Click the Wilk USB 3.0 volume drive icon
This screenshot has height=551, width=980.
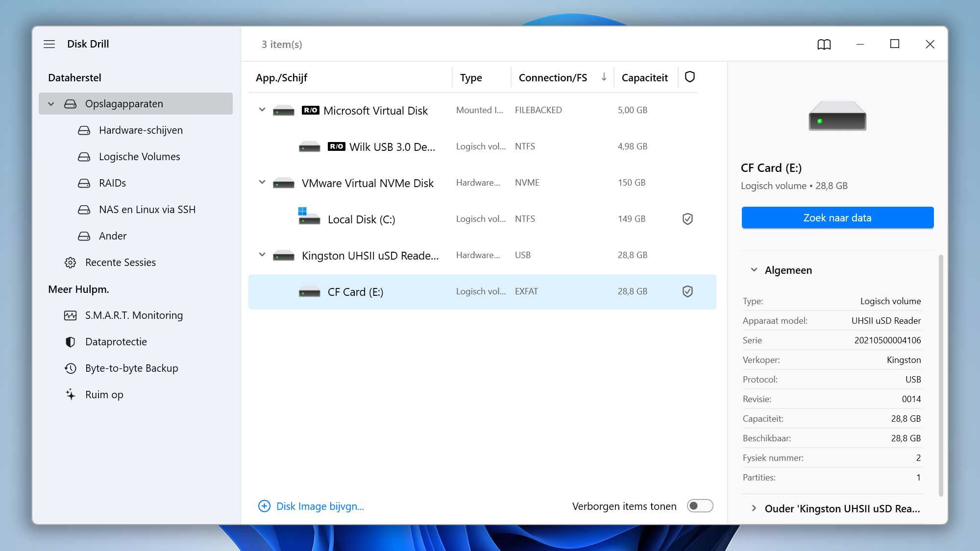click(310, 147)
